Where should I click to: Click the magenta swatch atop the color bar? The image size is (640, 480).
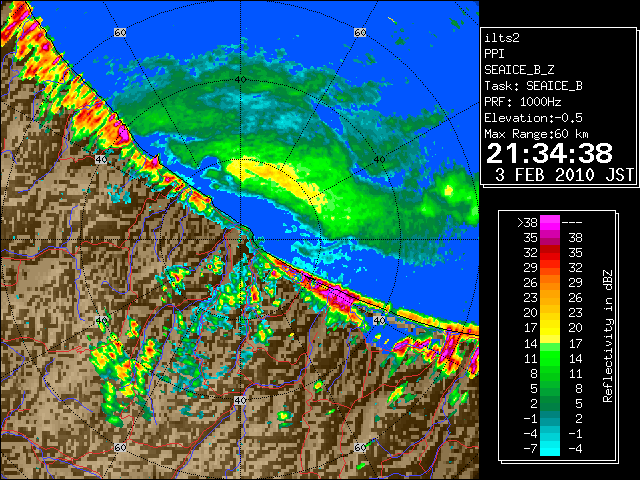click(x=550, y=223)
